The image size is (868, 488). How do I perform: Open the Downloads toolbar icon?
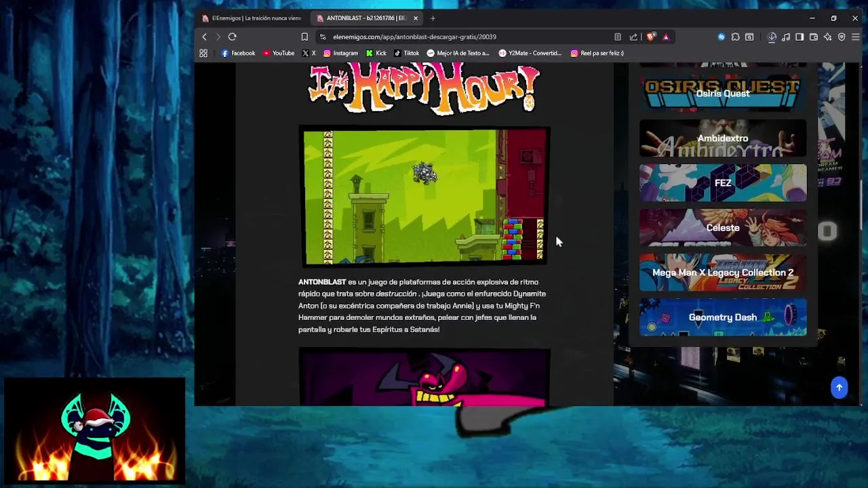[772, 37]
